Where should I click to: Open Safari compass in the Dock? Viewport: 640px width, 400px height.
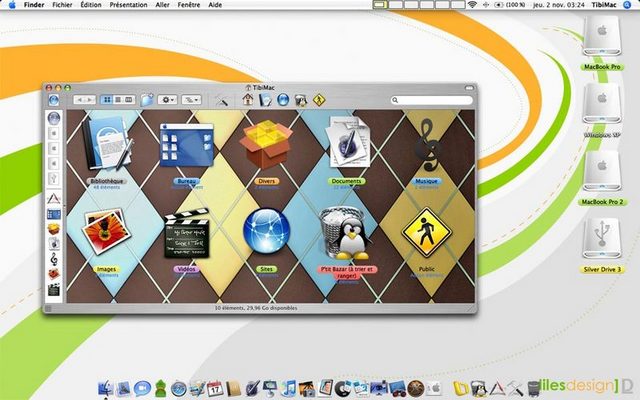click(x=179, y=389)
